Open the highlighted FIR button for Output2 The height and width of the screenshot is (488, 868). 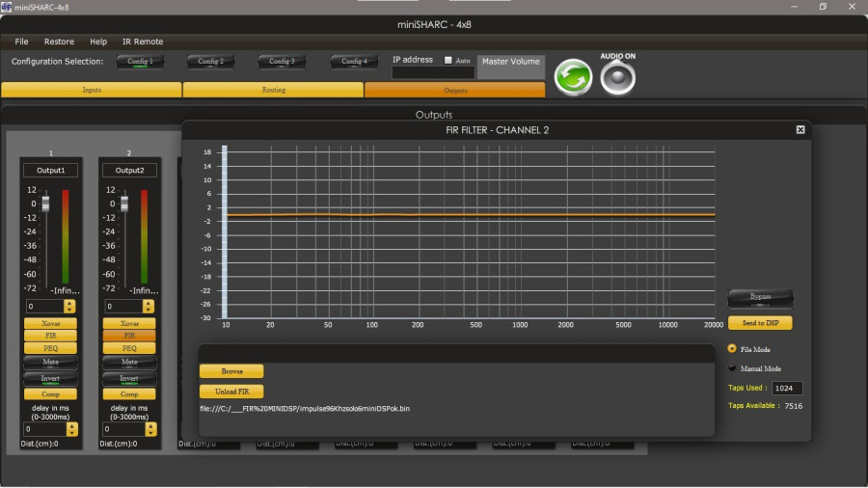[129, 336]
